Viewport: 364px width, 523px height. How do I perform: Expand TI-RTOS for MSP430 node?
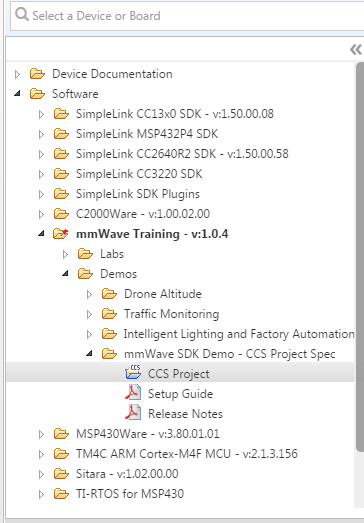(41, 494)
